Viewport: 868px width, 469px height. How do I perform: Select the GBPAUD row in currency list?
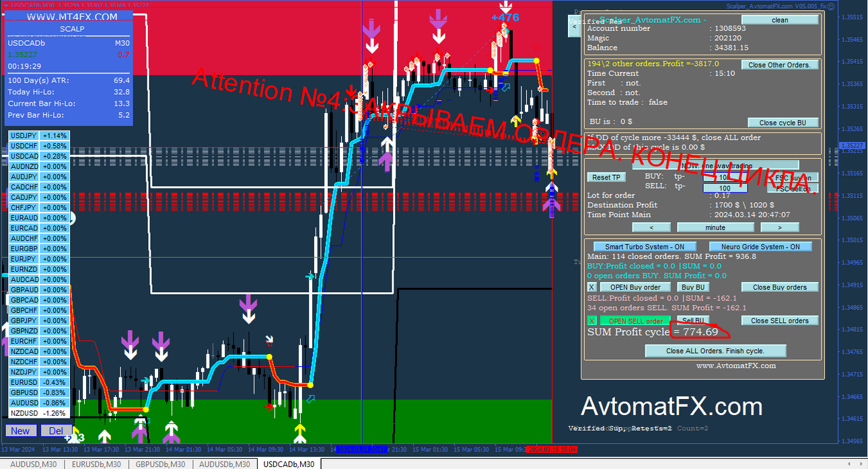tap(39, 290)
